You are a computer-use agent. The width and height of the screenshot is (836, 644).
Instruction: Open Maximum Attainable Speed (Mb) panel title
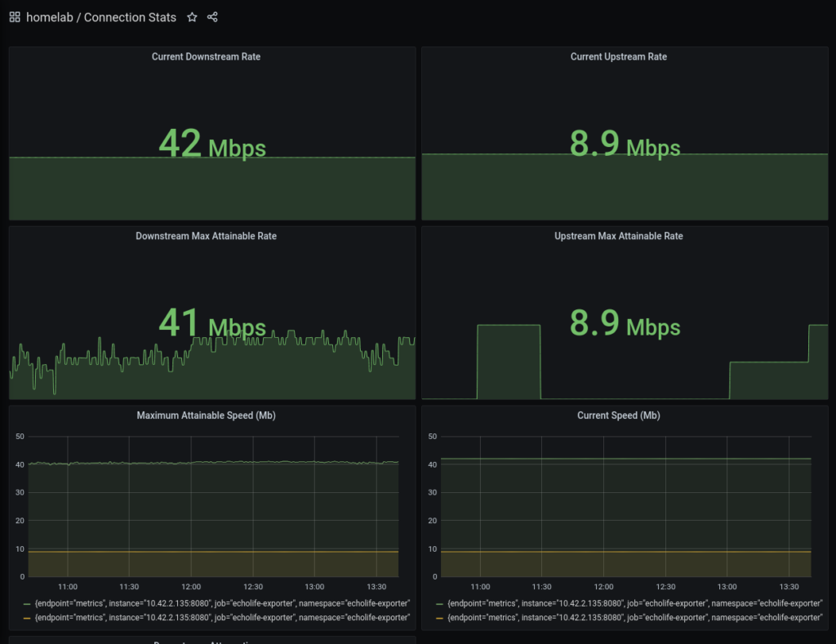(206, 415)
